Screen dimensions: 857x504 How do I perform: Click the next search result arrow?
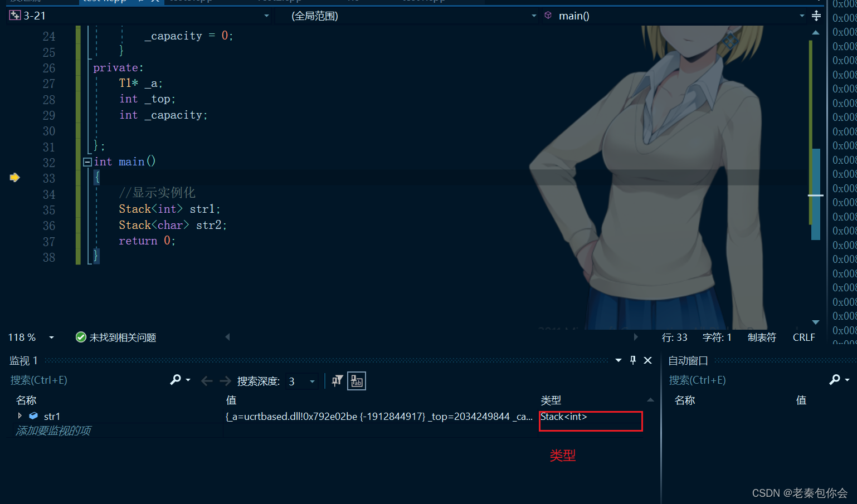(225, 381)
